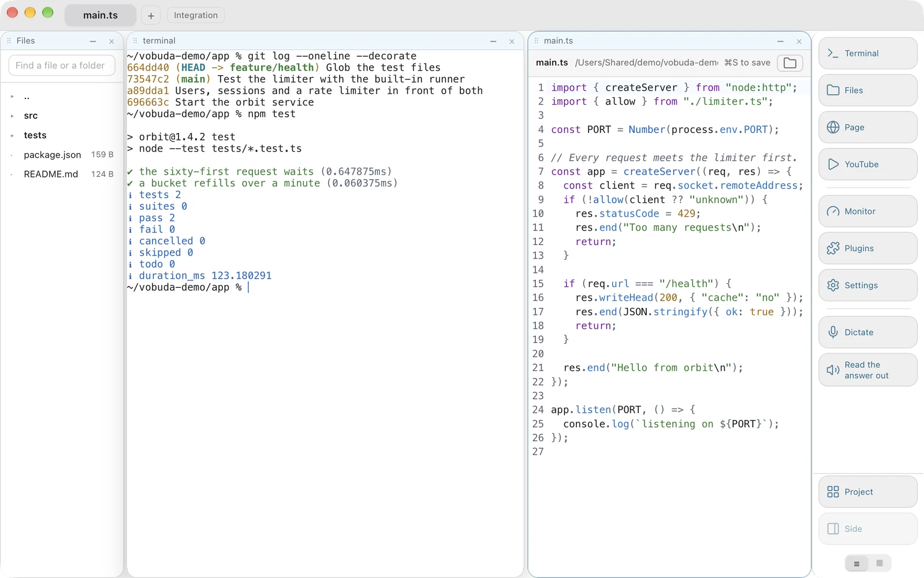Minimize the terminal panel

[x=493, y=41]
